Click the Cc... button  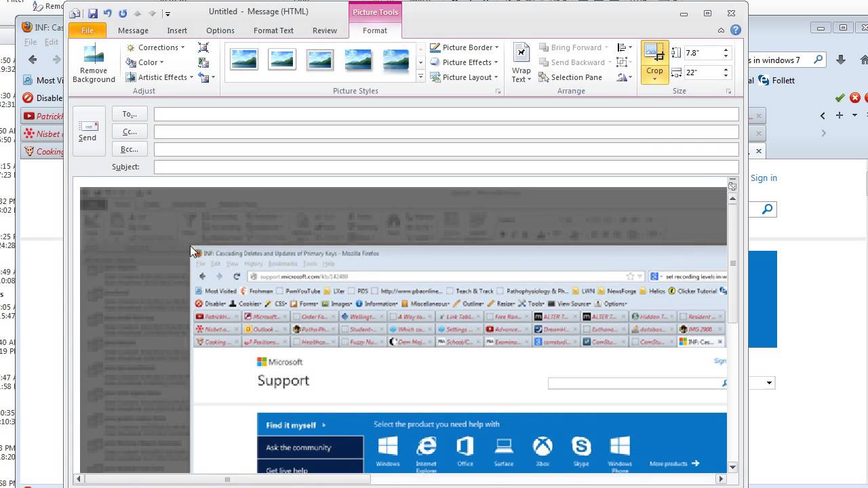130,131
